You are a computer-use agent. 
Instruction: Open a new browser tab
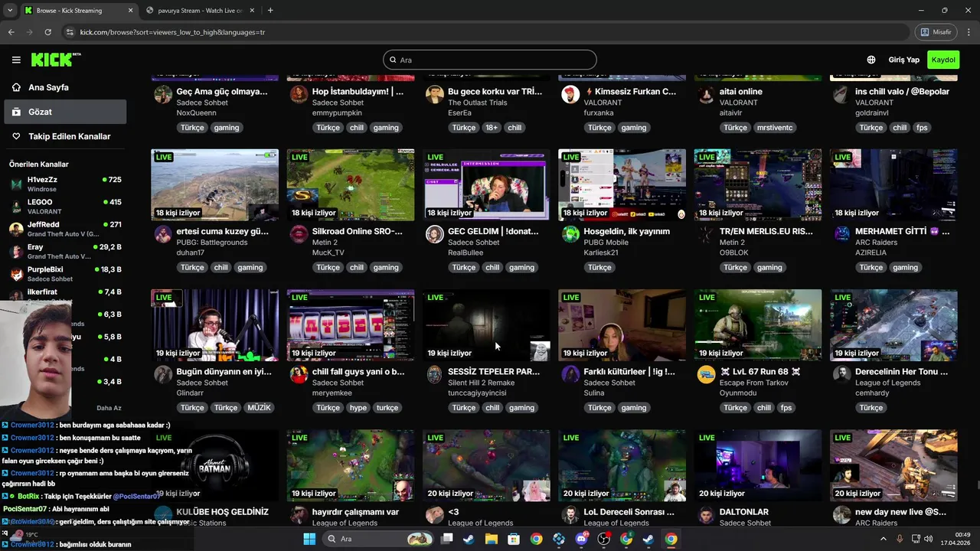pos(270,11)
